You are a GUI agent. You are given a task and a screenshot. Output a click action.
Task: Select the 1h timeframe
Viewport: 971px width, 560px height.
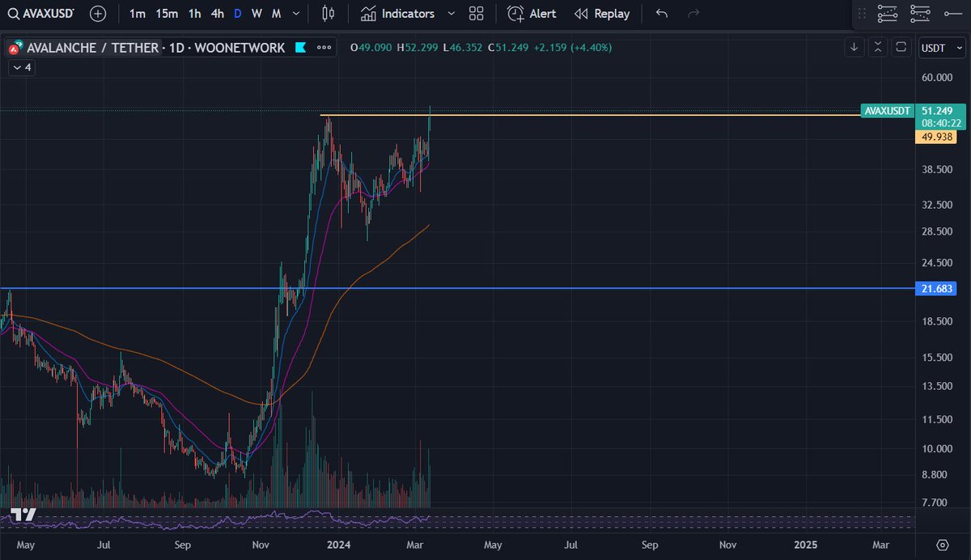(x=194, y=14)
